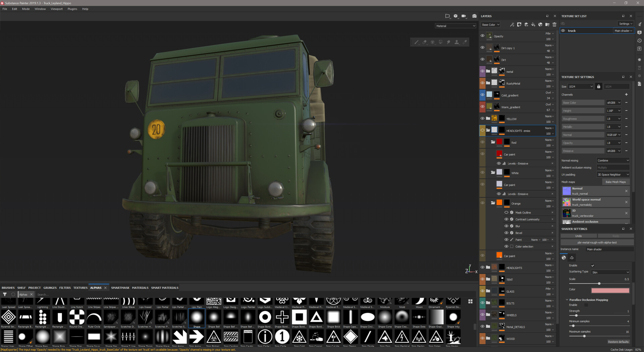Delete the selected layer using trash icon

(554, 24)
